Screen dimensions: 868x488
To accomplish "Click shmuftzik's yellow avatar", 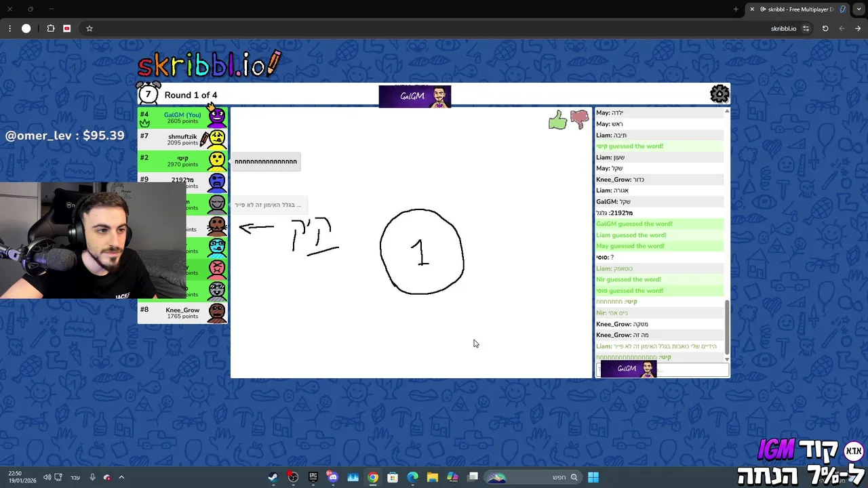I will (217, 140).
